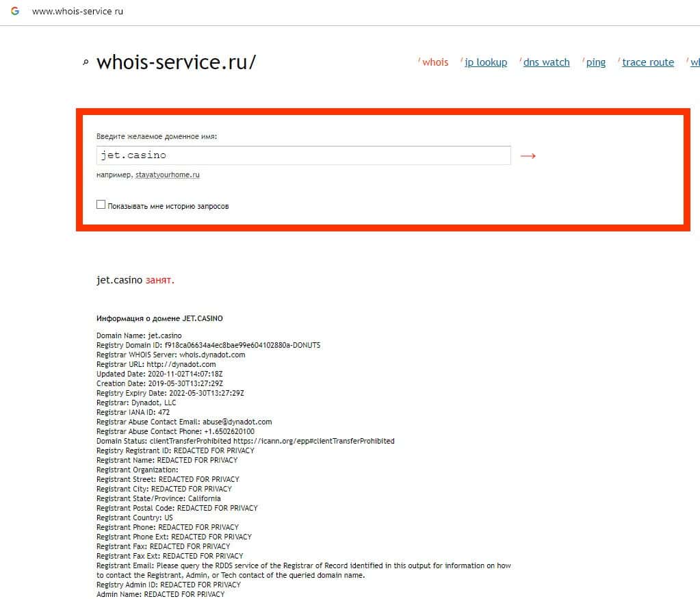The width and height of the screenshot is (700, 599).
Task: Open the whois tab
Action: (435, 62)
